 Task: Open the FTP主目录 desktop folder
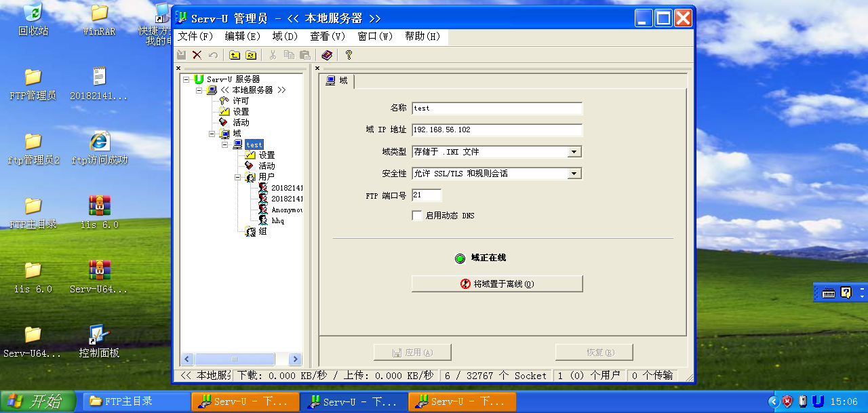[33, 213]
